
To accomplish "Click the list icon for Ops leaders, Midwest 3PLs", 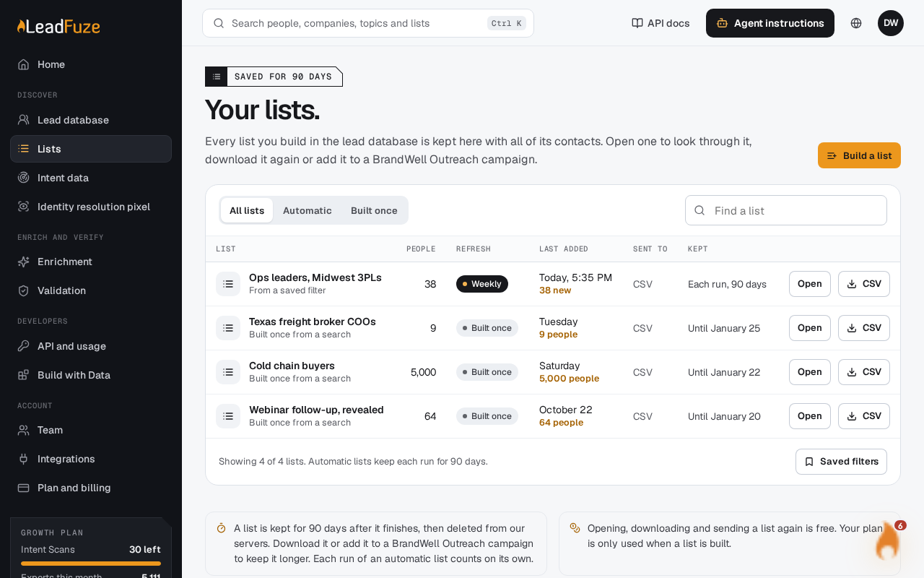I will point(228,284).
